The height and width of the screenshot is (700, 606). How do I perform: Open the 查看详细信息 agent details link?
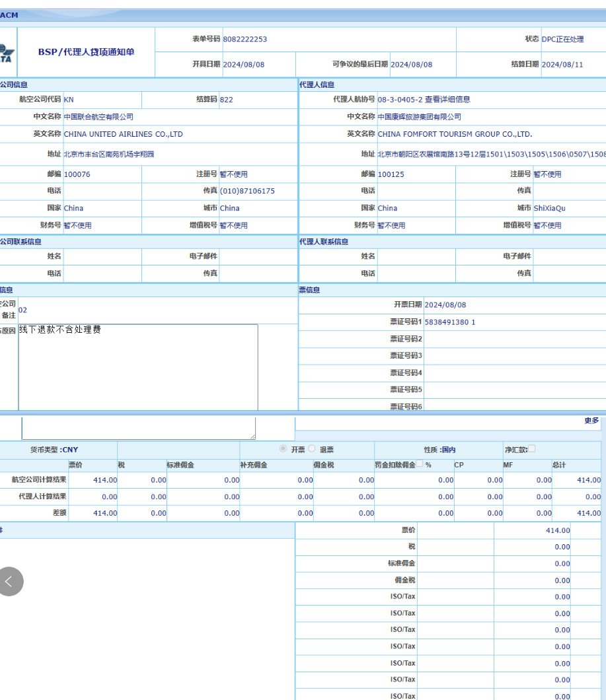tap(447, 100)
